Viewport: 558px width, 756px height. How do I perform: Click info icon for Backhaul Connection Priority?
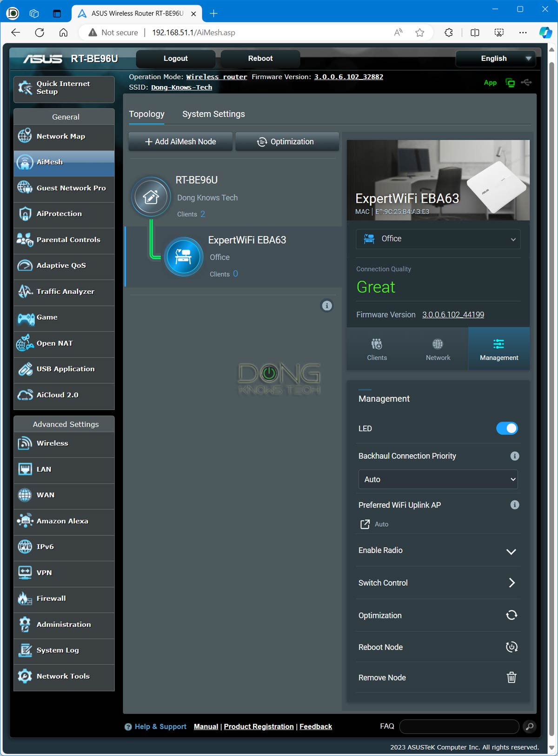tap(515, 456)
